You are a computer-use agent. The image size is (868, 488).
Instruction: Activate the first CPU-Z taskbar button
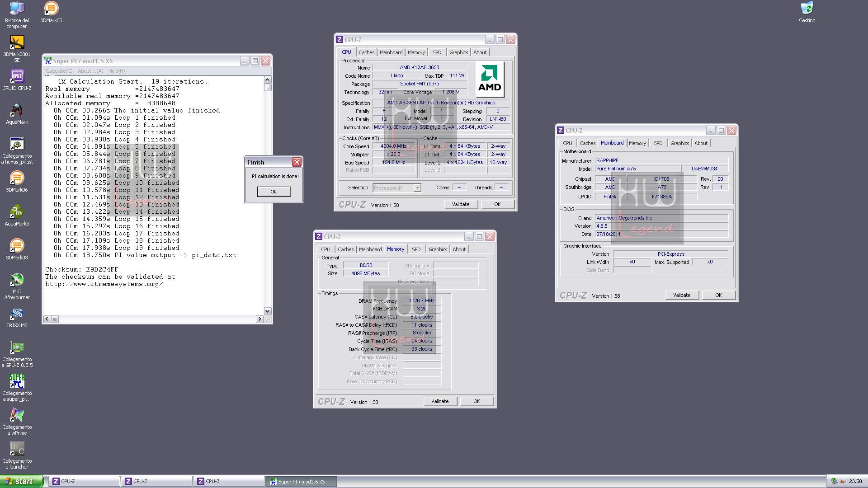85,482
